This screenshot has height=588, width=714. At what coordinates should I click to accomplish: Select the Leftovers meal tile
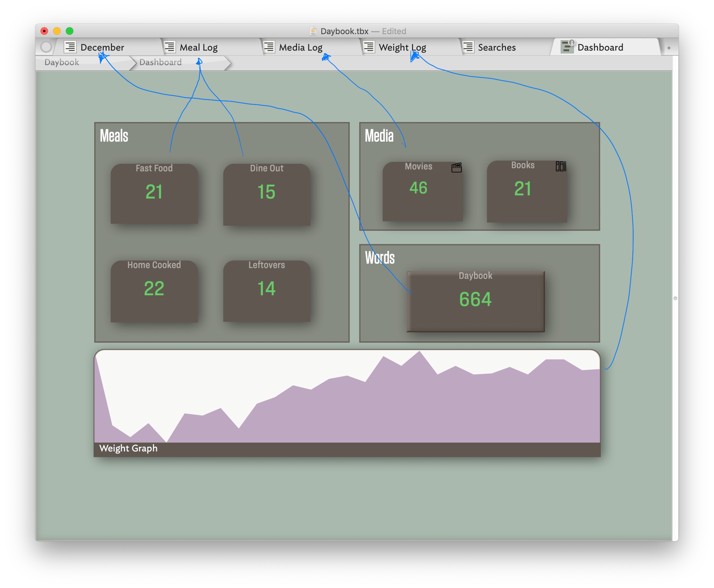[267, 291]
